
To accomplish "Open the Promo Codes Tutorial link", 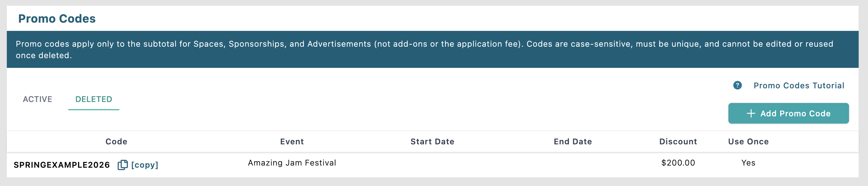I will point(799,85).
